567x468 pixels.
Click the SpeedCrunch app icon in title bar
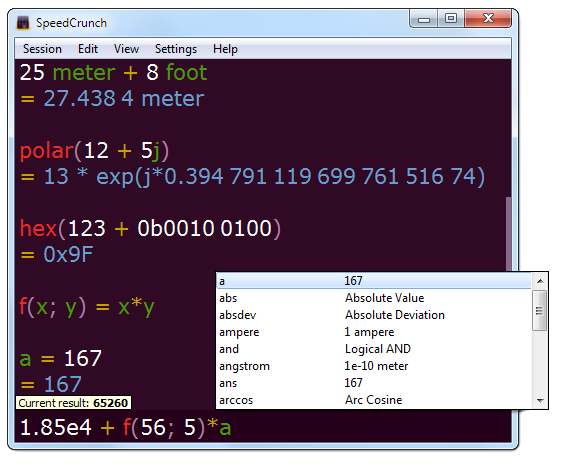tap(23, 23)
